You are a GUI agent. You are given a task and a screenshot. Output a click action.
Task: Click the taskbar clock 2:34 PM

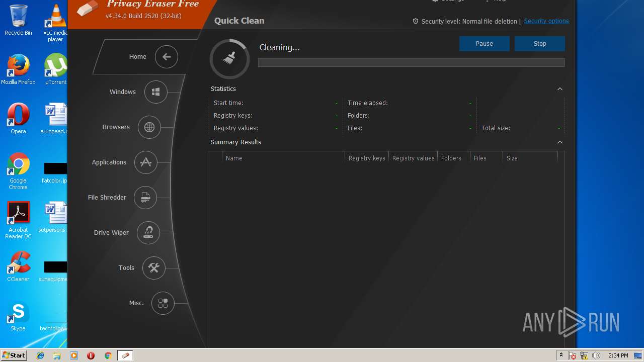(618, 355)
